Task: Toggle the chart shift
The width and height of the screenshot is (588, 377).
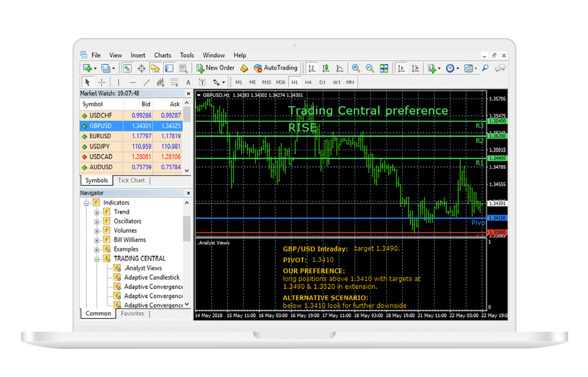Action: coord(415,68)
